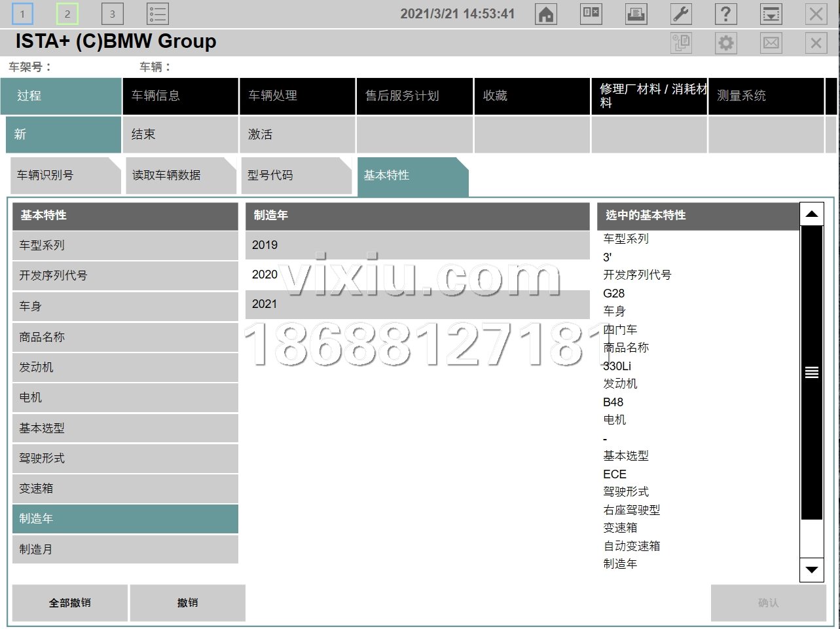840x629 pixels.
Task: Click the printer icon in top toolbar
Action: point(636,14)
